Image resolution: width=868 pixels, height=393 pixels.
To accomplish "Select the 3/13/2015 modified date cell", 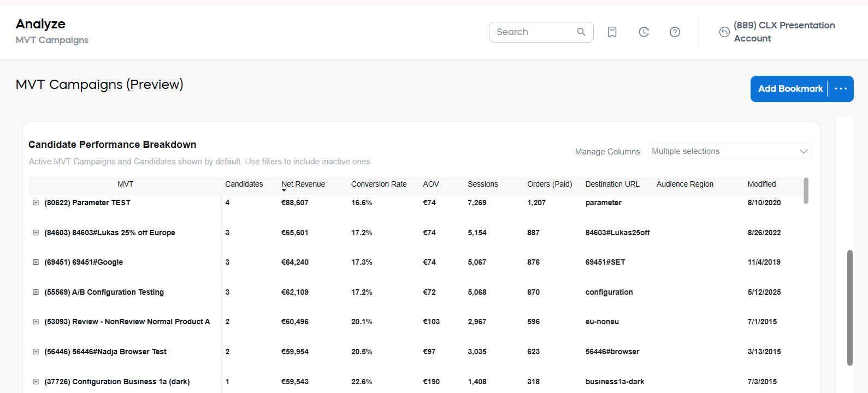I will point(764,352).
